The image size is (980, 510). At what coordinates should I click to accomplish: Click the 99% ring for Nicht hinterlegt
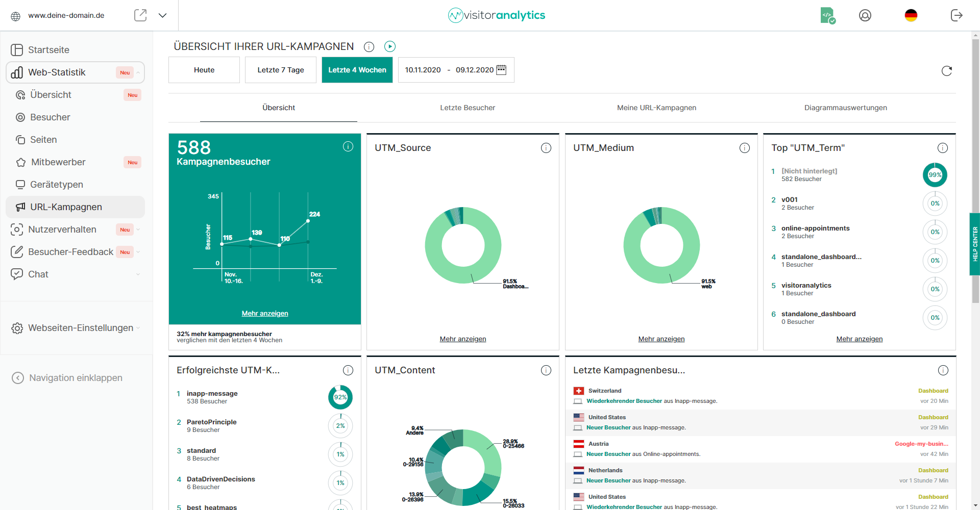click(x=935, y=175)
